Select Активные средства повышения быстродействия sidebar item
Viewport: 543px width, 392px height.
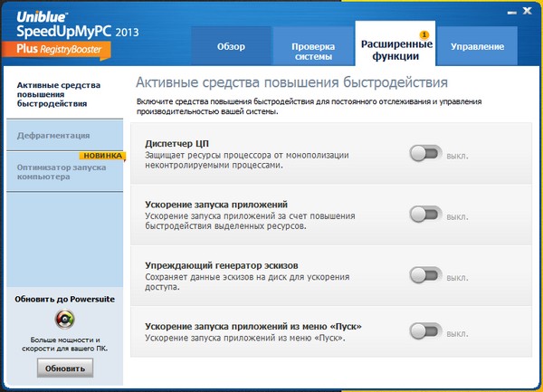coord(56,95)
